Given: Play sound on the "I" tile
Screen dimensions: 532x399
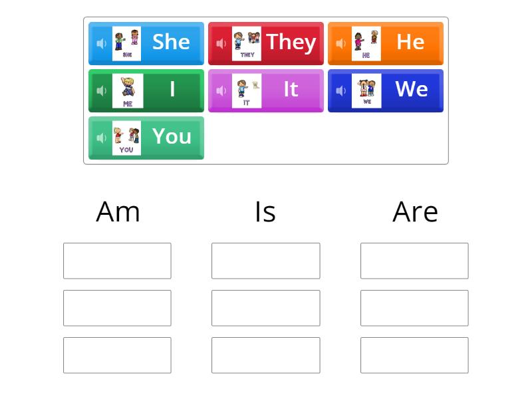Looking at the screenshot, I should [x=101, y=90].
